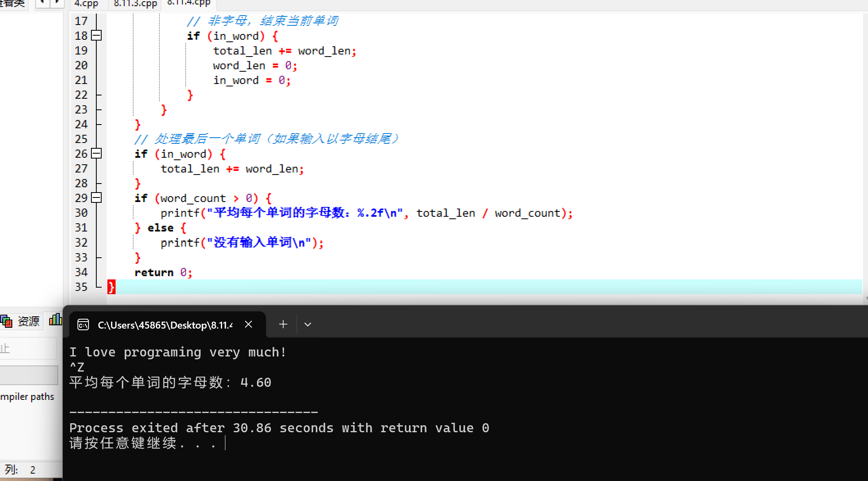
Task: Collapse the if block at line 26
Action: (x=96, y=154)
